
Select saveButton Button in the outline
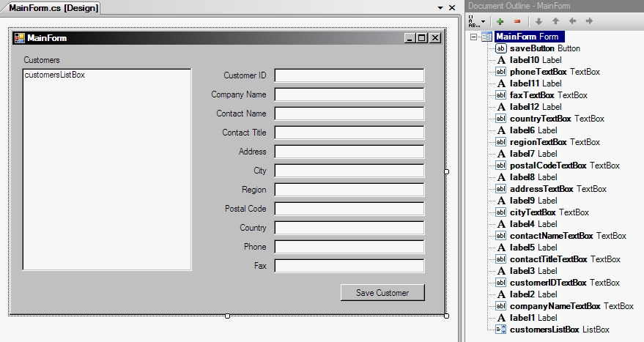tap(544, 48)
